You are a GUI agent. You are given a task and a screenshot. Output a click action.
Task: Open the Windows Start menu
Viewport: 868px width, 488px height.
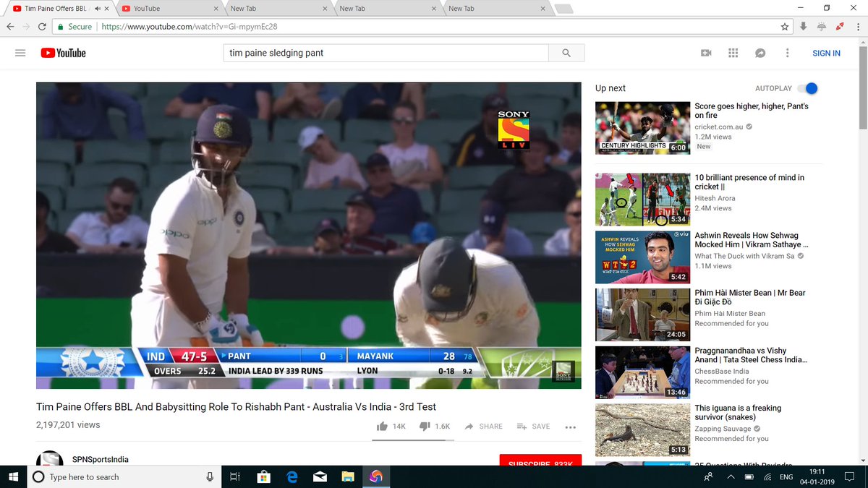tap(13, 476)
